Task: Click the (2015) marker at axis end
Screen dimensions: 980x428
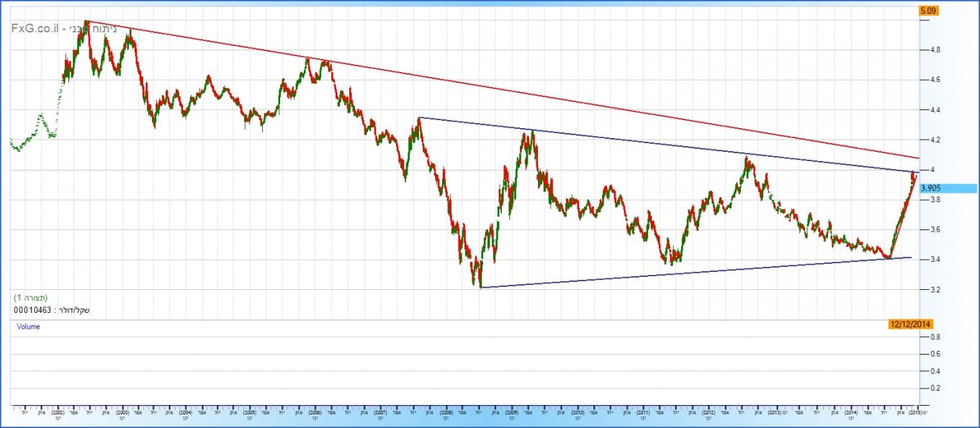Action: [x=915, y=414]
